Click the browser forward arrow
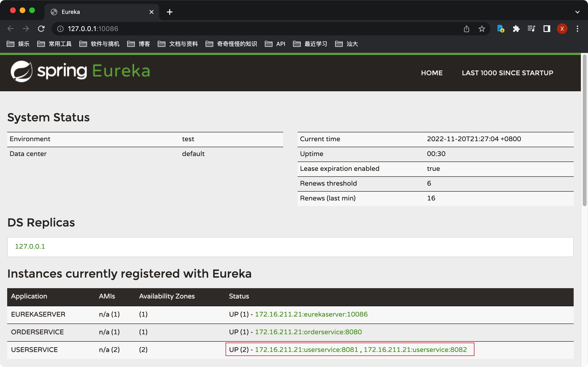588x367 pixels. (x=26, y=29)
